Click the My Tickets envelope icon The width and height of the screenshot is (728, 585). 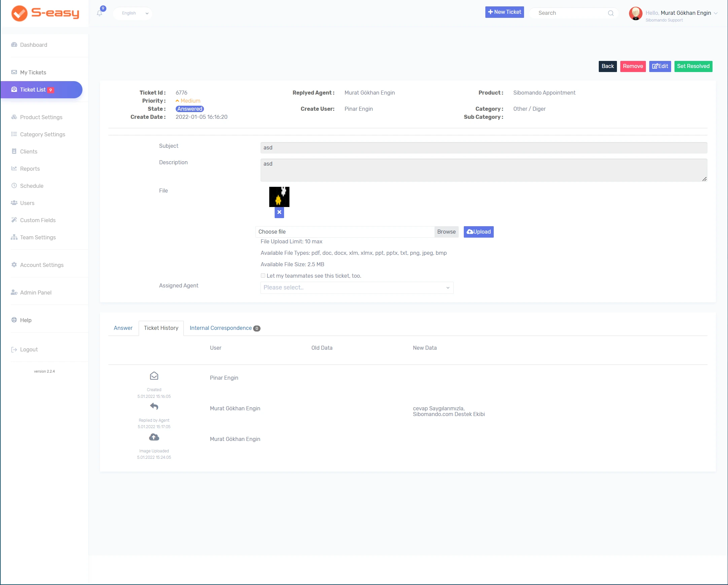pos(14,72)
